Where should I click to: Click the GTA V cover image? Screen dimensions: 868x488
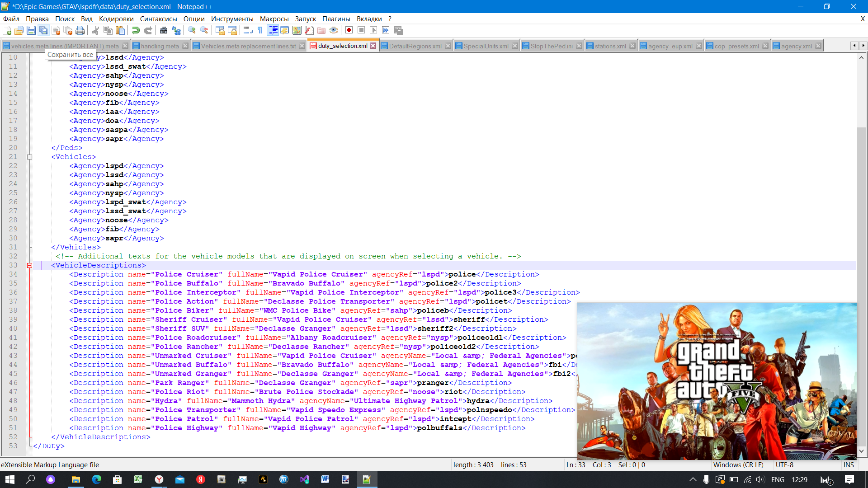click(717, 380)
